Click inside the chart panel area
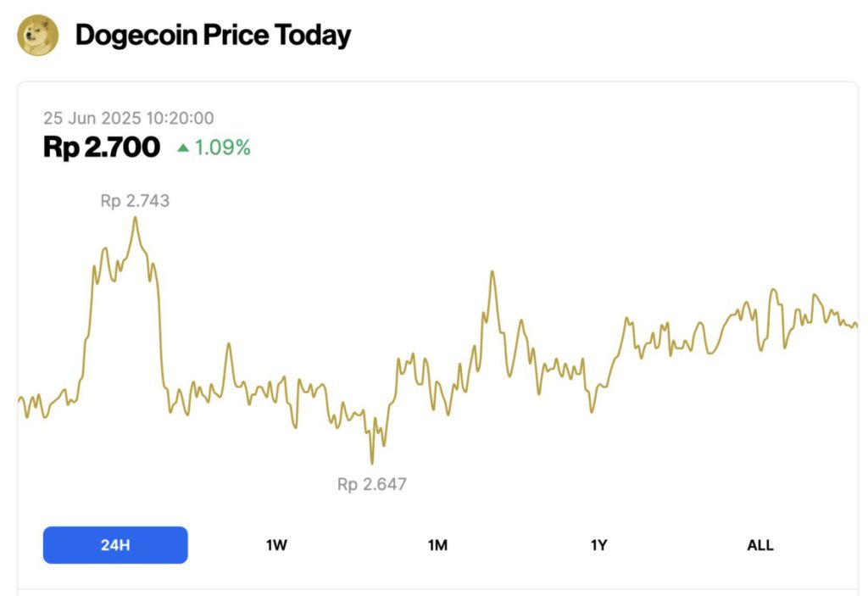The width and height of the screenshot is (868, 596). [434, 339]
